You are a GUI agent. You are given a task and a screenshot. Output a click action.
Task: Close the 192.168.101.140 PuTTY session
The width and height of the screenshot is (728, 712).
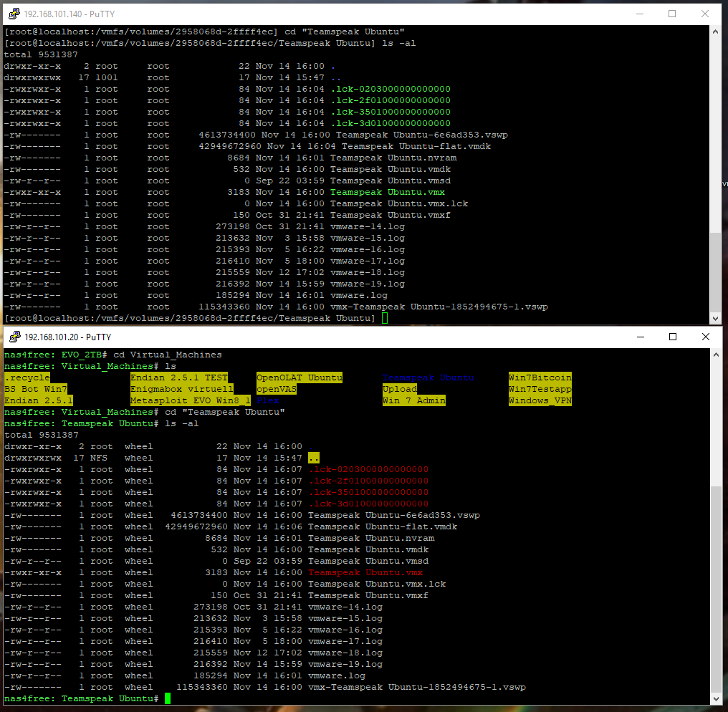click(x=705, y=14)
